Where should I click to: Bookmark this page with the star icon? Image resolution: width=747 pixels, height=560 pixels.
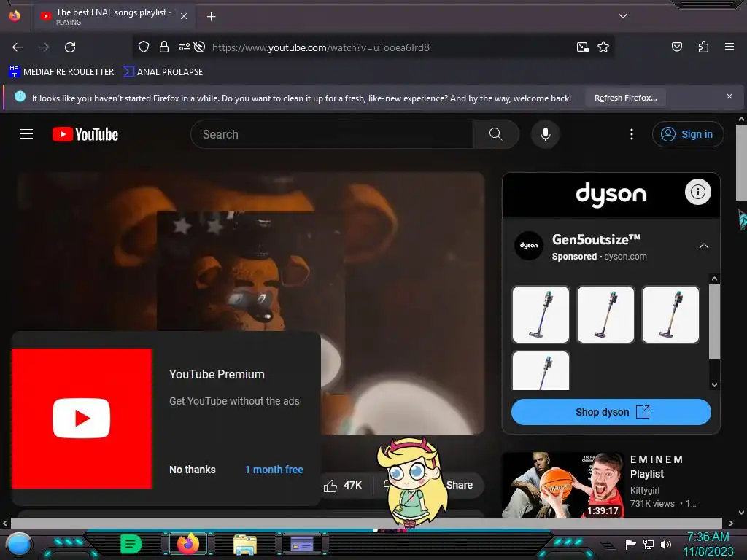[x=603, y=47]
